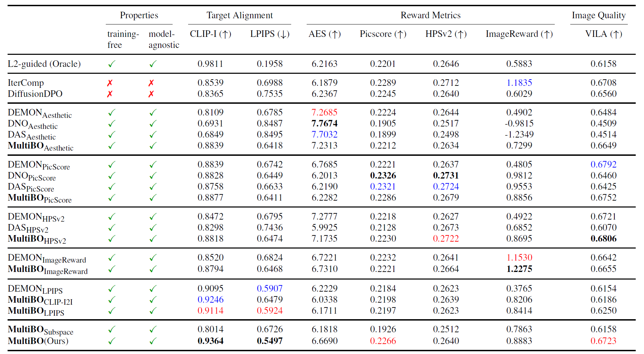The width and height of the screenshot is (644, 354).
Task: Select the Reward Metrics group header
Action: (x=430, y=16)
